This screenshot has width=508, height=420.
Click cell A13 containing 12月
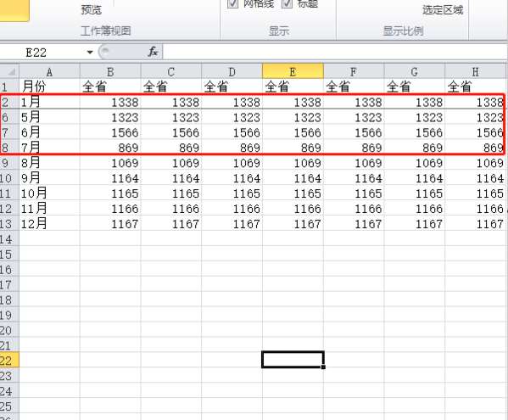coord(49,224)
